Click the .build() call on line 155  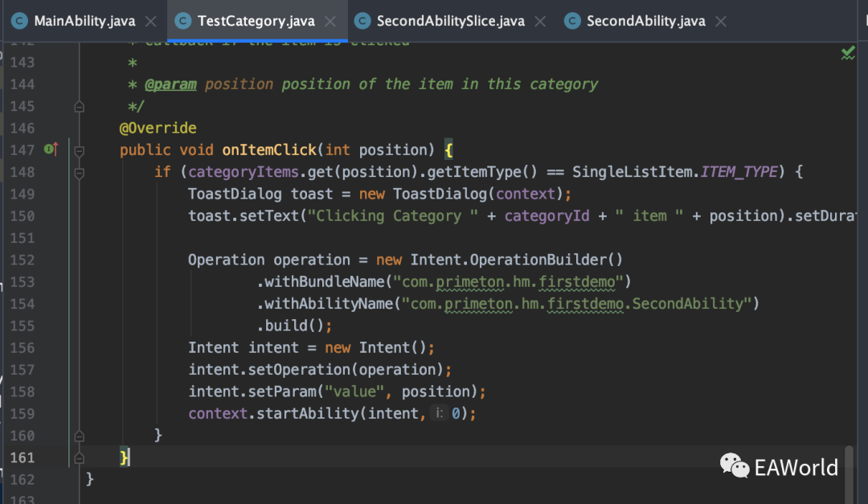(x=290, y=326)
